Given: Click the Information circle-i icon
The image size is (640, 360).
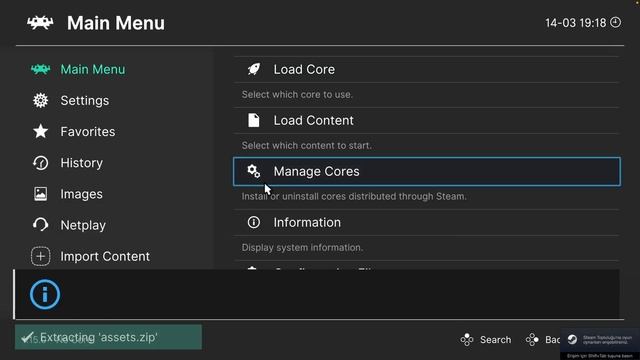Looking at the screenshot, I should [x=253, y=222].
